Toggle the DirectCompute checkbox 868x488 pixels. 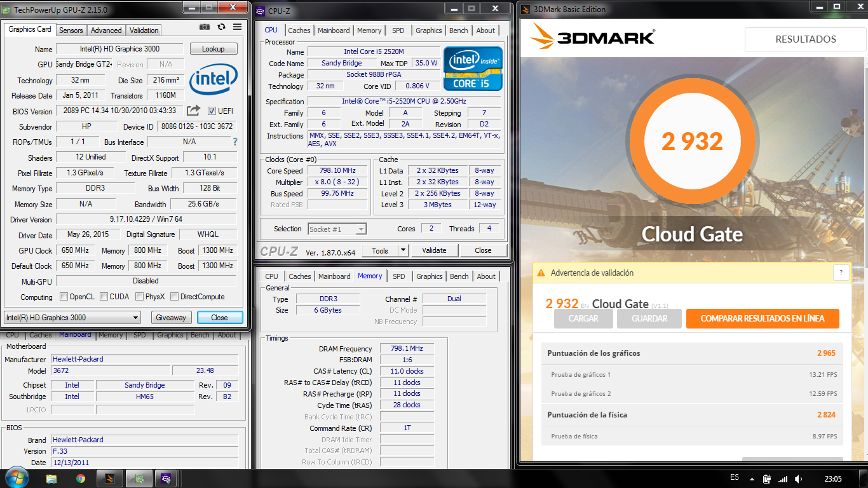point(174,297)
